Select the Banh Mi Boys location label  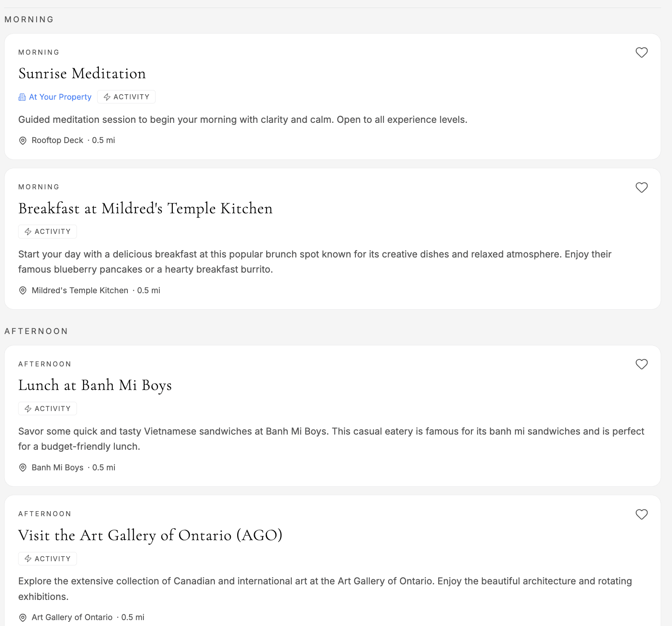point(58,468)
